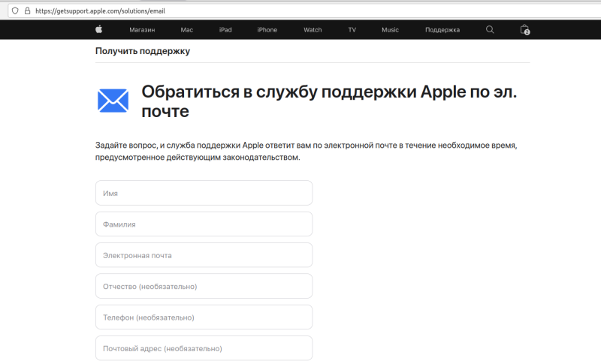Click the Apple logo icon
This screenshot has width=601, height=364.
pos(99,29)
